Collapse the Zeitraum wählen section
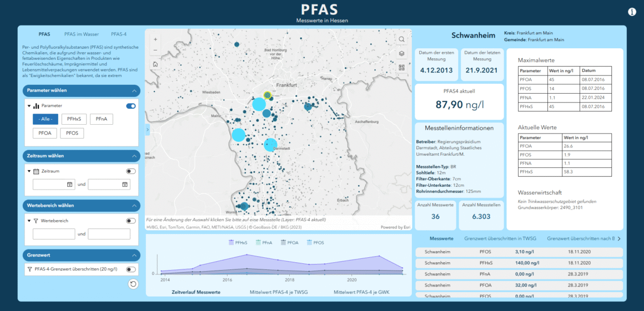644x311 pixels. pyautogui.click(x=134, y=156)
